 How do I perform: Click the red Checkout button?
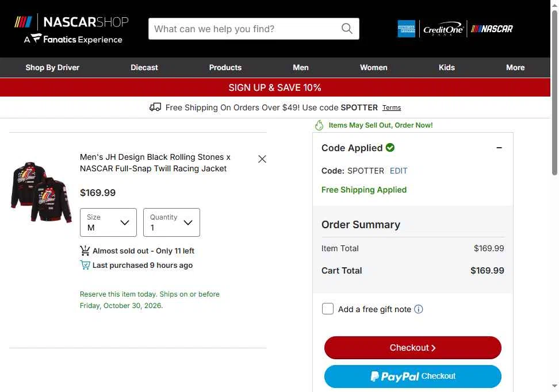point(412,347)
